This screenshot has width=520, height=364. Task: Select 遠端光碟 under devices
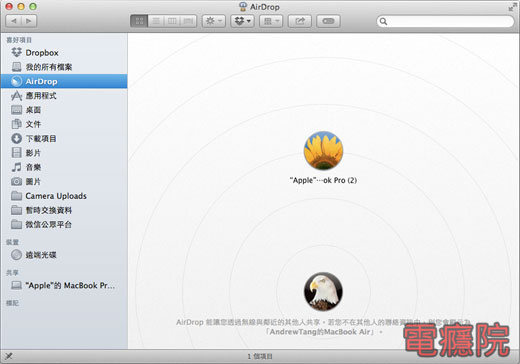[x=64, y=255]
